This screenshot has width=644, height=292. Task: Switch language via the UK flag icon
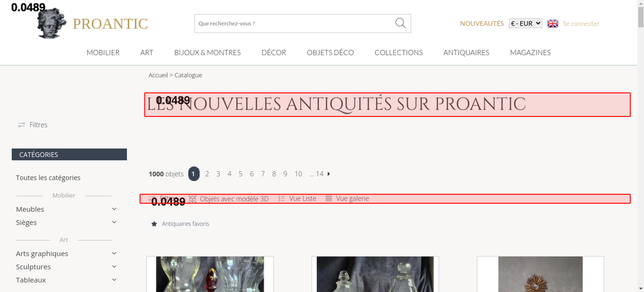[x=553, y=23]
